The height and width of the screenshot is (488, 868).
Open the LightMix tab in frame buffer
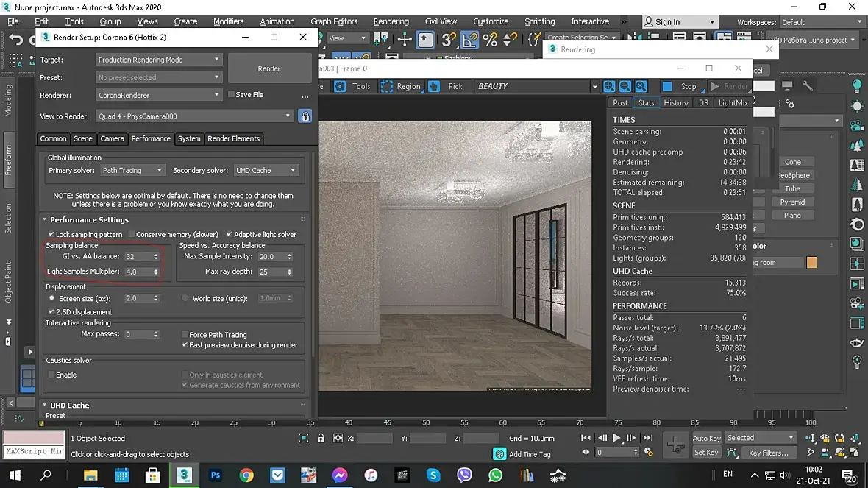tap(733, 103)
